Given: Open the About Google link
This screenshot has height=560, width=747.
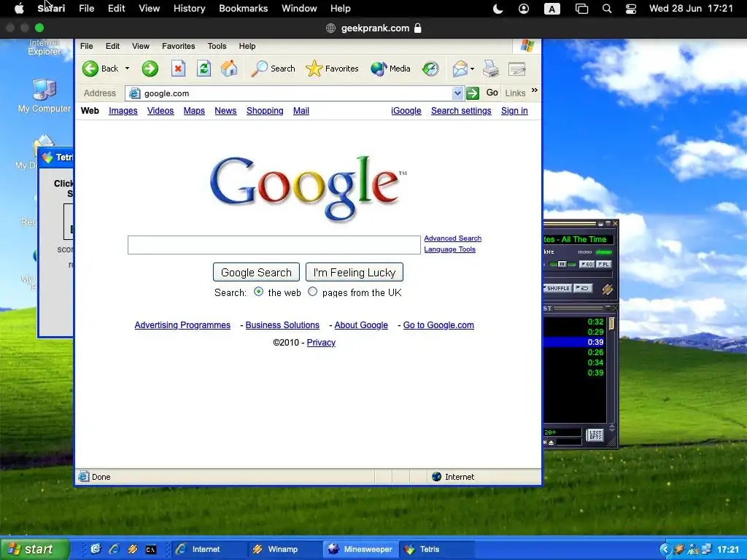Looking at the screenshot, I should pos(361,325).
